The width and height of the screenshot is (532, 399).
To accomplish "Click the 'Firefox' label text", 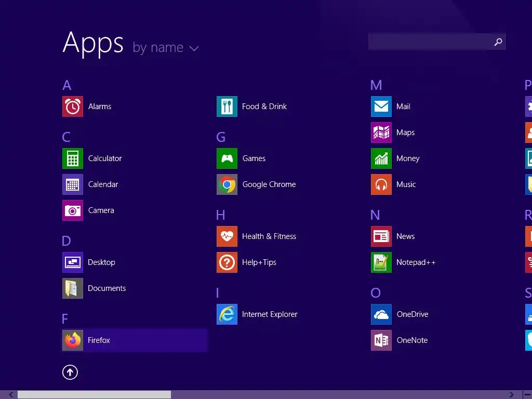I will tap(99, 340).
